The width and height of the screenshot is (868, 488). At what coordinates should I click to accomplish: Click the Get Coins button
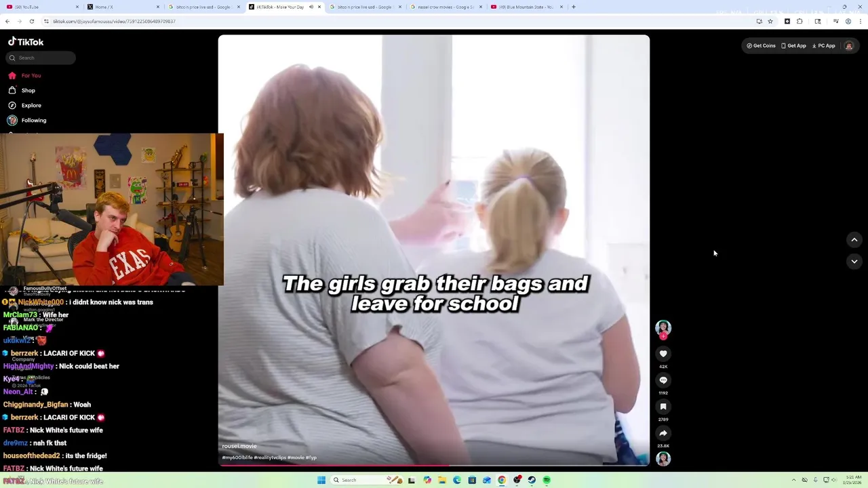pyautogui.click(x=761, y=46)
